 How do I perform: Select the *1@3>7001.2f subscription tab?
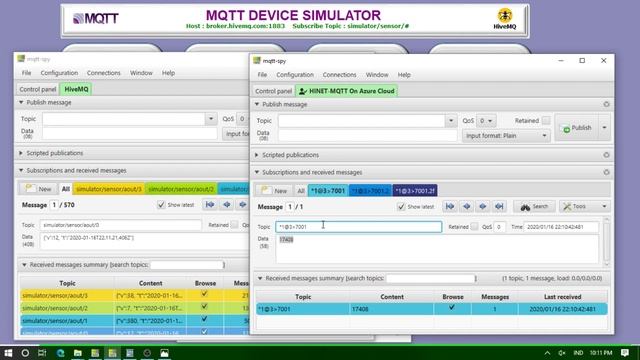415,191
